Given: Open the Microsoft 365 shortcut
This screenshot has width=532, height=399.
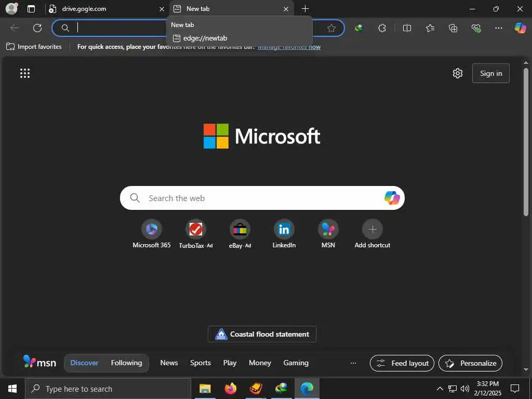Looking at the screenshot, I should (x=152, y=234).
